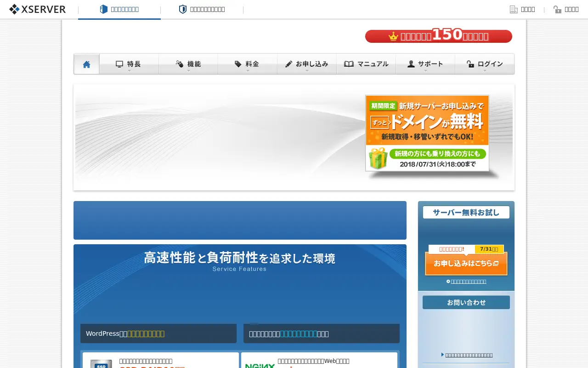Expand dropdown arrow under 料金

pyautogui.click(x=248, y=71)
